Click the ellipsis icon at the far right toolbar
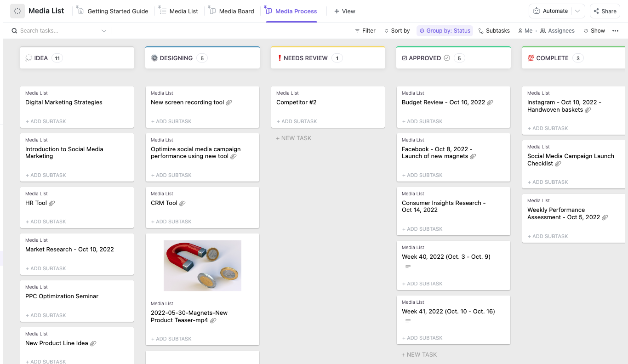 point(616,30)
